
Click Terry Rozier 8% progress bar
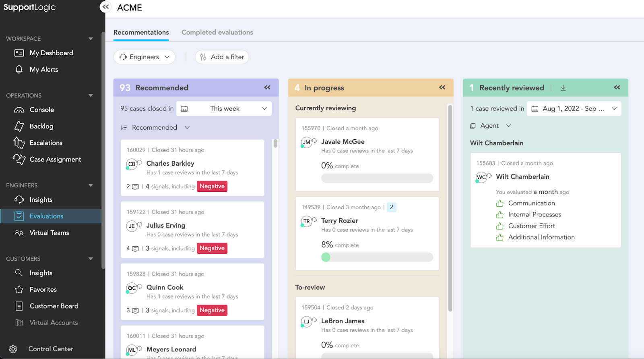[377, 257]
